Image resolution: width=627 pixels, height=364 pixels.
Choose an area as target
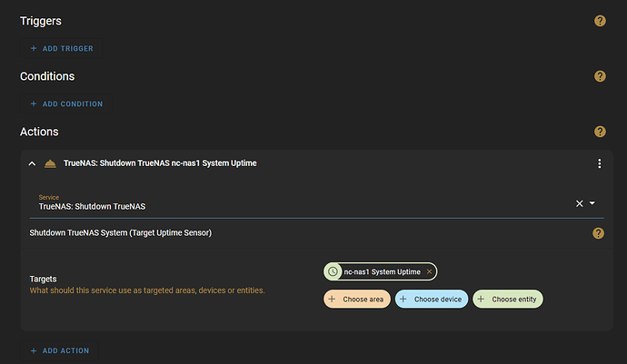click(x=357, y=299)
